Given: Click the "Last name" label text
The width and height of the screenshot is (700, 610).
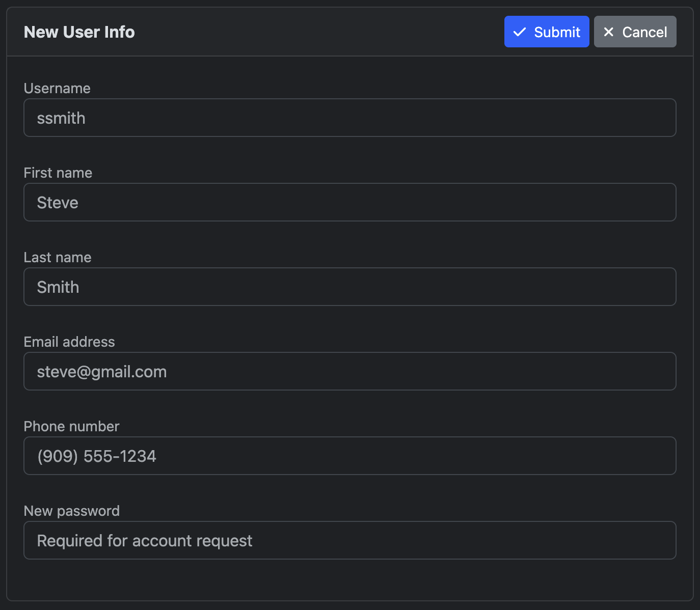Looking at the screenshot, I should [58, 257].
